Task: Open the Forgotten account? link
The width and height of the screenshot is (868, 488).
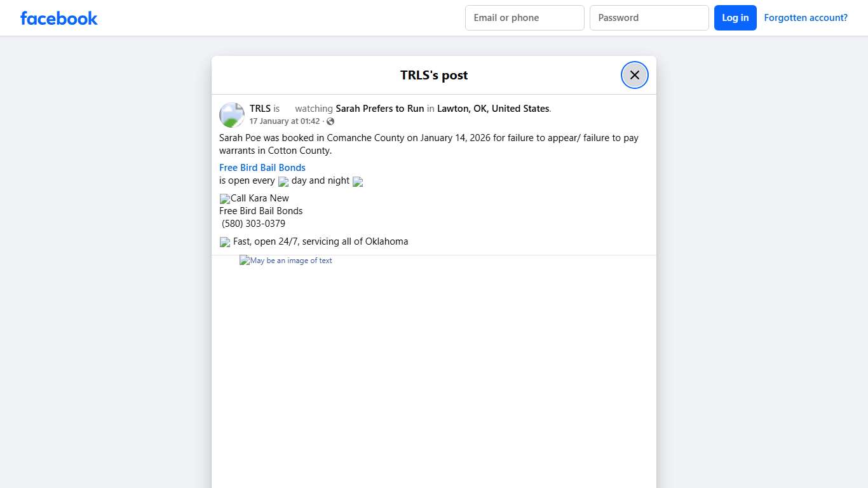Action: click(805, 18)
